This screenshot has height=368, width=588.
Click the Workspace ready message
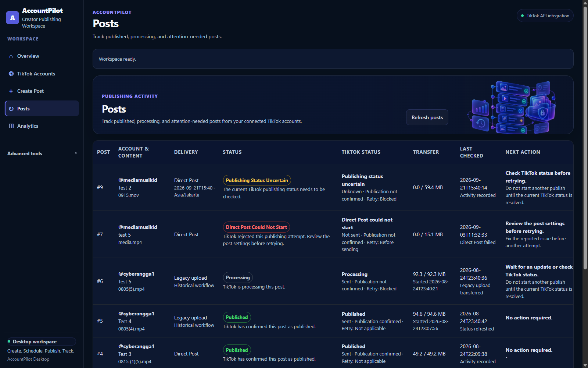117,59
